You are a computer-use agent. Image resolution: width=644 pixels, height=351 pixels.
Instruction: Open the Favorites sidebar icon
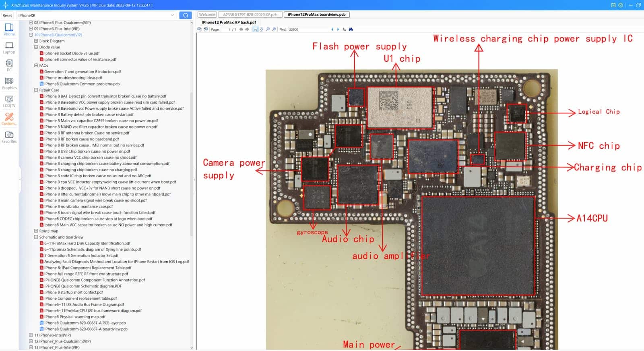[9, 137]
